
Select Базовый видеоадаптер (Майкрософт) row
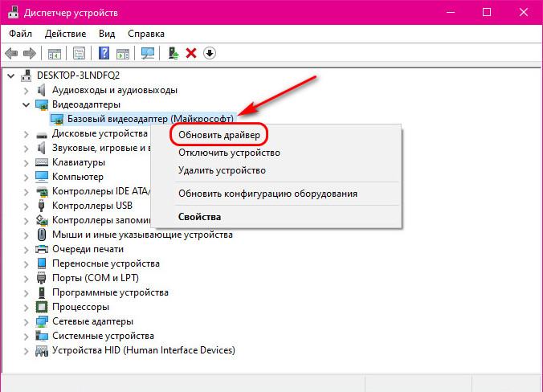coord(142,119)
